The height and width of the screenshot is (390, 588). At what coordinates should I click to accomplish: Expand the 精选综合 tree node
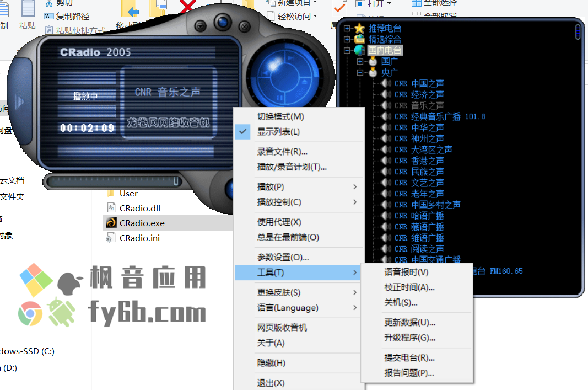[347, 39]
